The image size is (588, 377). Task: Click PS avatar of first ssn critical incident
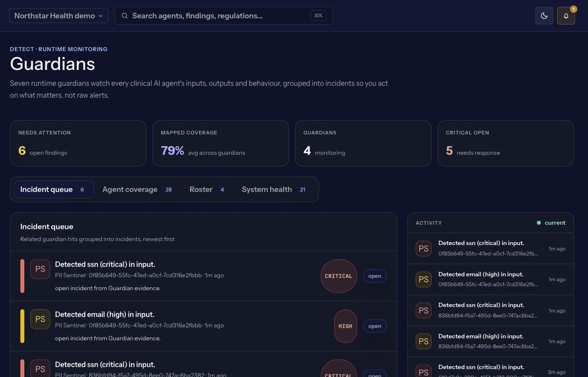40,269
